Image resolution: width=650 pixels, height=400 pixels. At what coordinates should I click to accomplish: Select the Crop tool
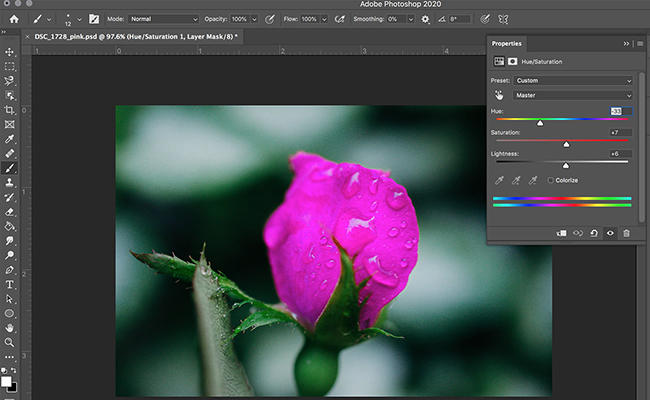[10, 110]
